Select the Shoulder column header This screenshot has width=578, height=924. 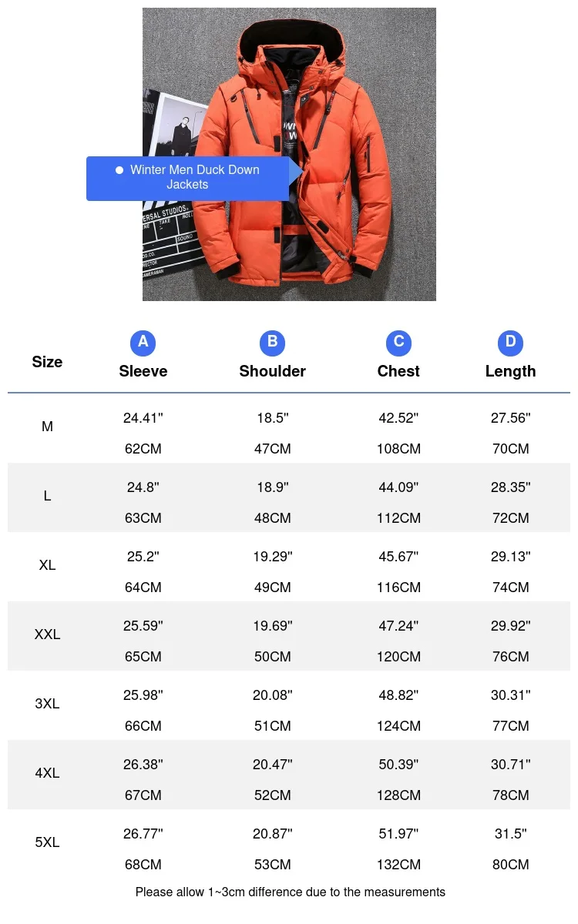click(x=272, y=371)
